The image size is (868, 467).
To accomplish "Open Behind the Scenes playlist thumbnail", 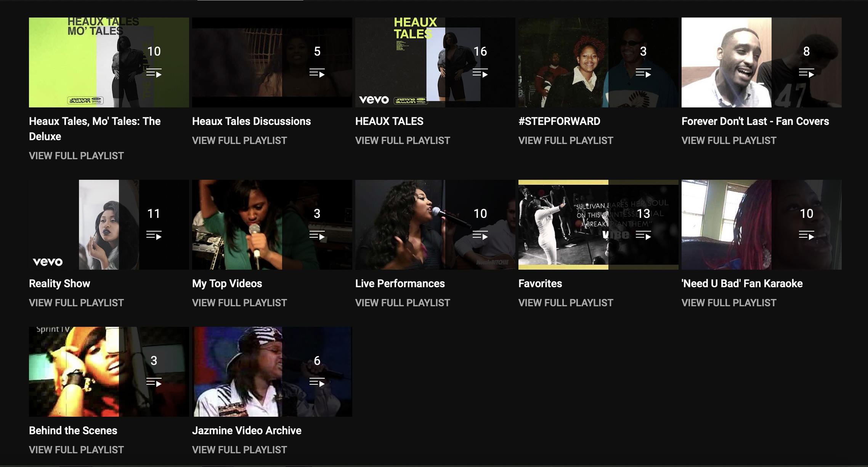I will point(109,372).
